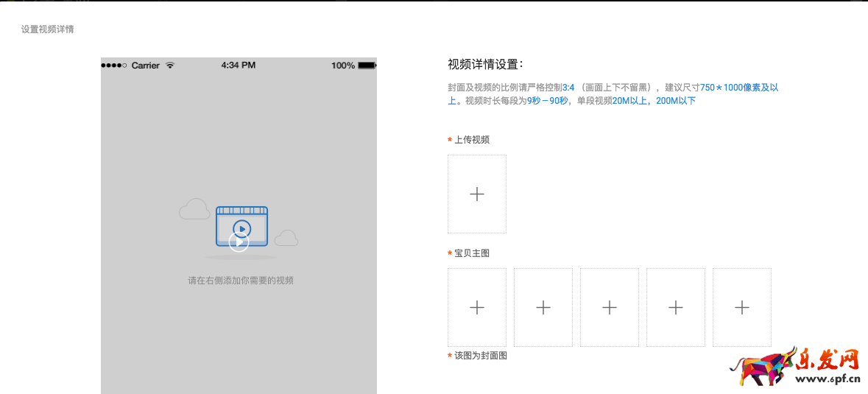
Task: Select the 视频详情设置 title text
Action: (x=485, y=64)
